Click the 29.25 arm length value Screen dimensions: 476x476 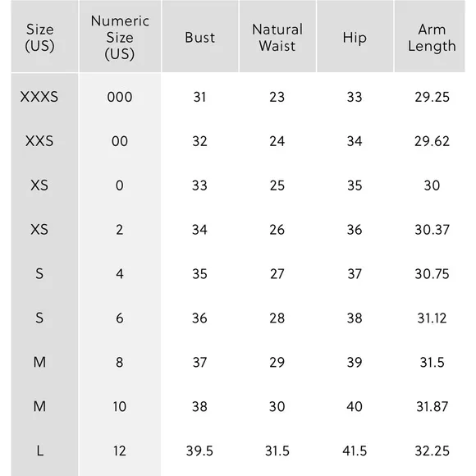[x=432, y=97]
